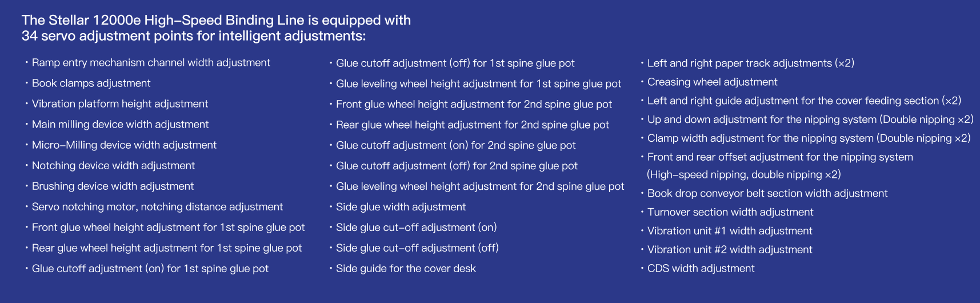
Task: Click the Stellar 12000e heading text
Action: coord(216,28)
